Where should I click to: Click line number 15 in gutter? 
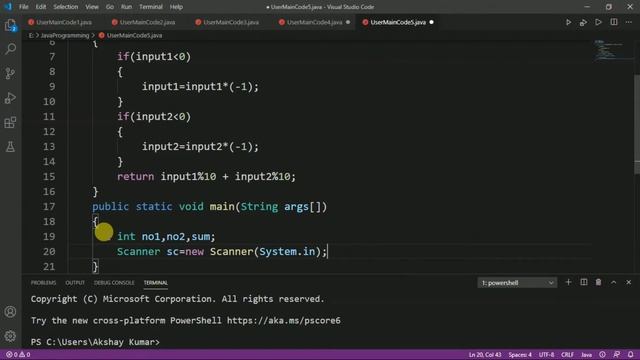tap(49, 177)
